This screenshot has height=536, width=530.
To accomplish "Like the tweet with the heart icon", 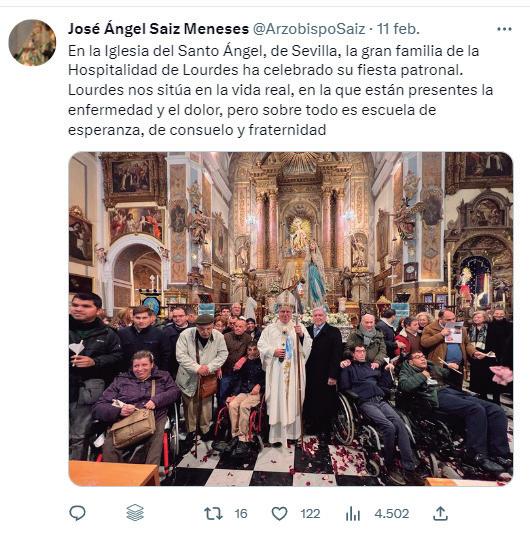I will tap(279, 513).
